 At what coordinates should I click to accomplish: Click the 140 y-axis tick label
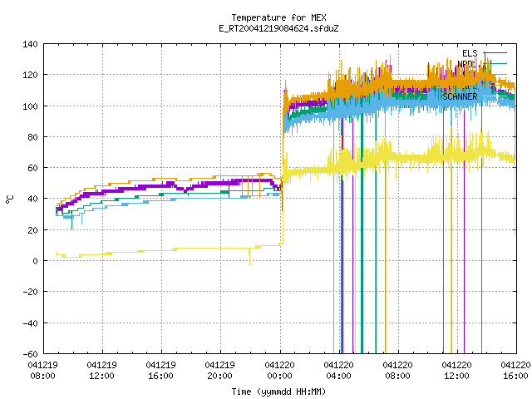point(30,44)
